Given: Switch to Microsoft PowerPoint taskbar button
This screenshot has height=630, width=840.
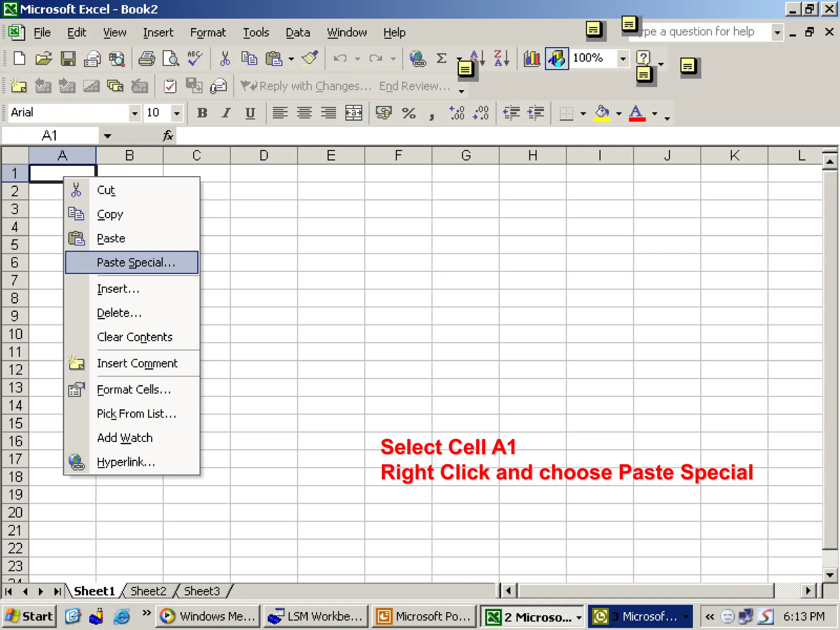Looking at the screenshot, I should [x=424, y=616].
